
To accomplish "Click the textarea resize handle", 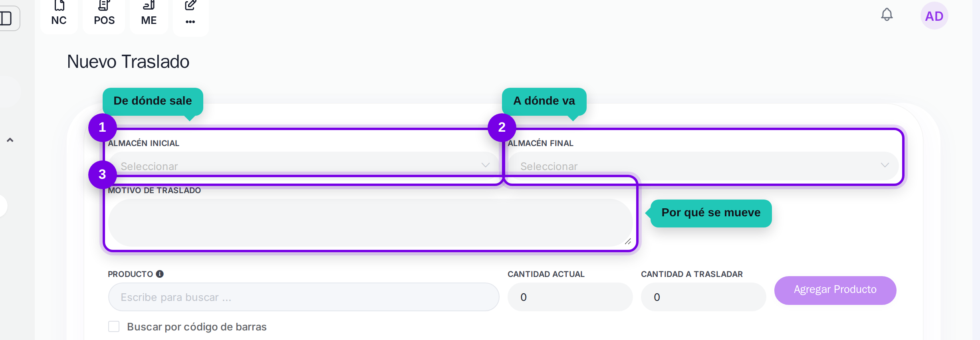I will (628, 241).
